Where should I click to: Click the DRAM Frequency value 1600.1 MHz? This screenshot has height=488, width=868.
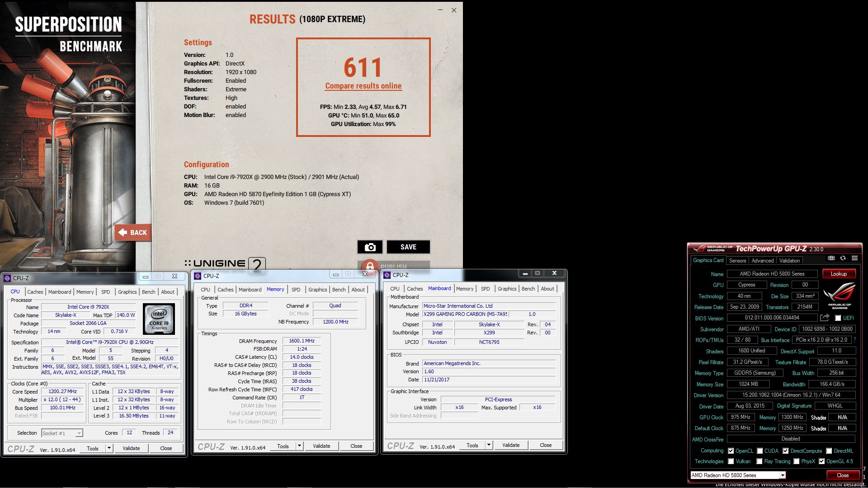click(x=302, y=341)
